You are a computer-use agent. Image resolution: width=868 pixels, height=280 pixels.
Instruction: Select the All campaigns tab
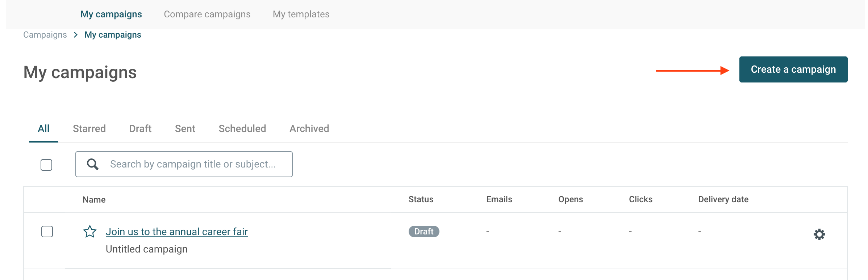tap(43, 129)
